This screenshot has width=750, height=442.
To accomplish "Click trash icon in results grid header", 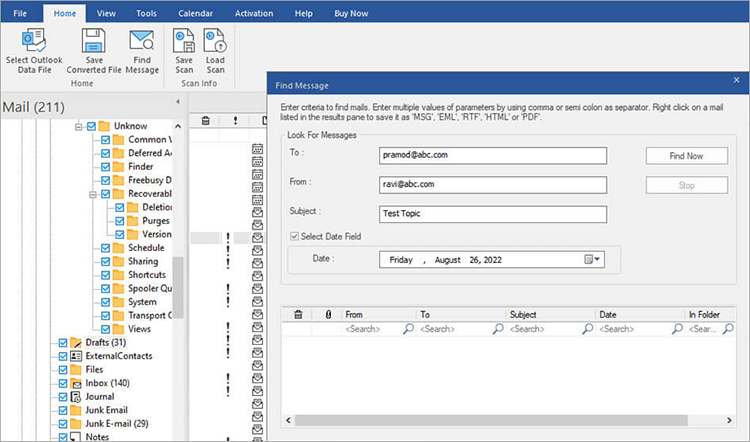I will pyautogui.click(x=297, y=315).
